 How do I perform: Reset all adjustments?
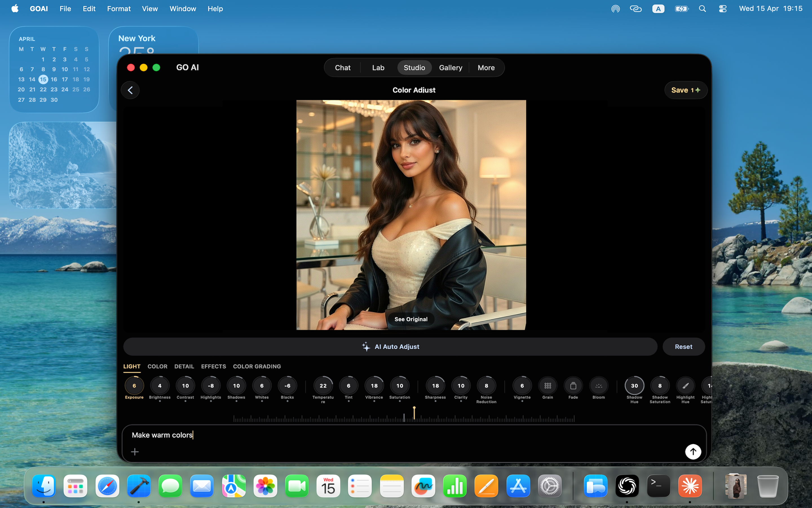[683, 347]
